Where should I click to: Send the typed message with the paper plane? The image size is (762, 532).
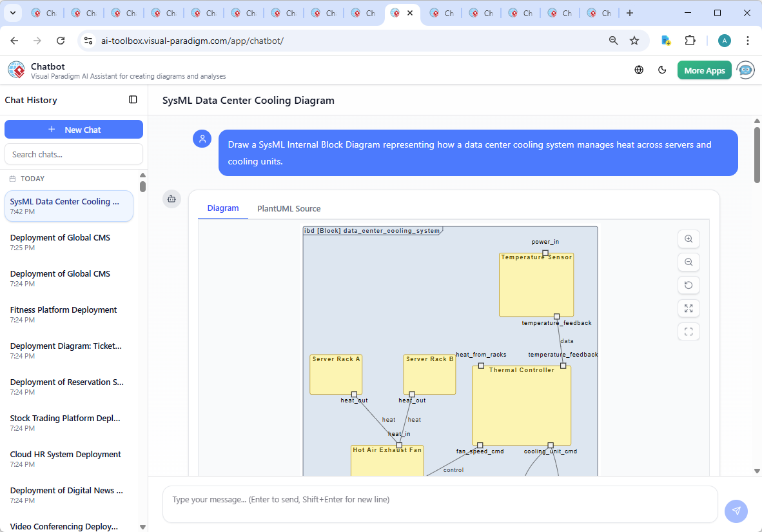tap(736, 511)
